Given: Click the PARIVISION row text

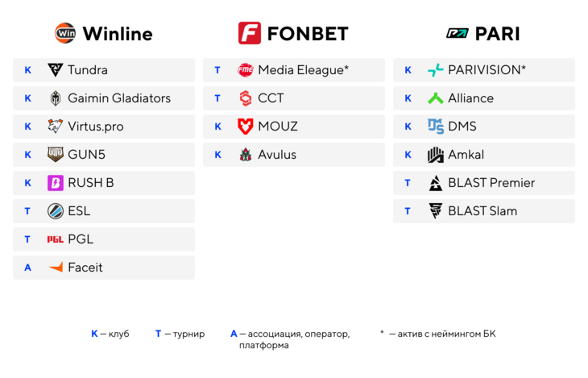Looking at the screenshot, I should pyautogui.click(x=487, y=70).
